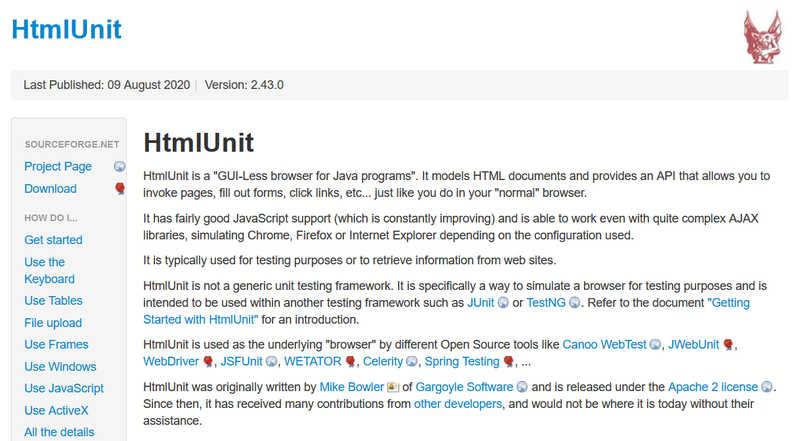
Task: Click the globe icon beside Project Page
Action: 119,166
